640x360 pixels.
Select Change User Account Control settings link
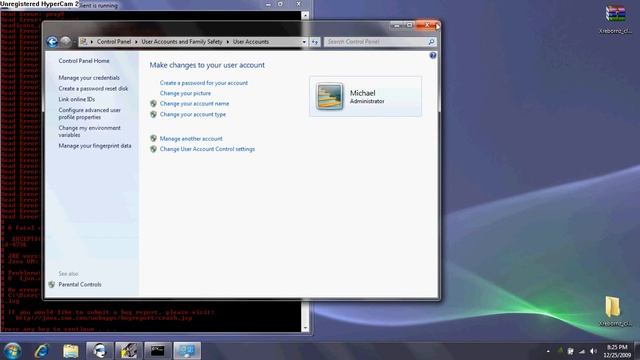click(x=207, y=149)
